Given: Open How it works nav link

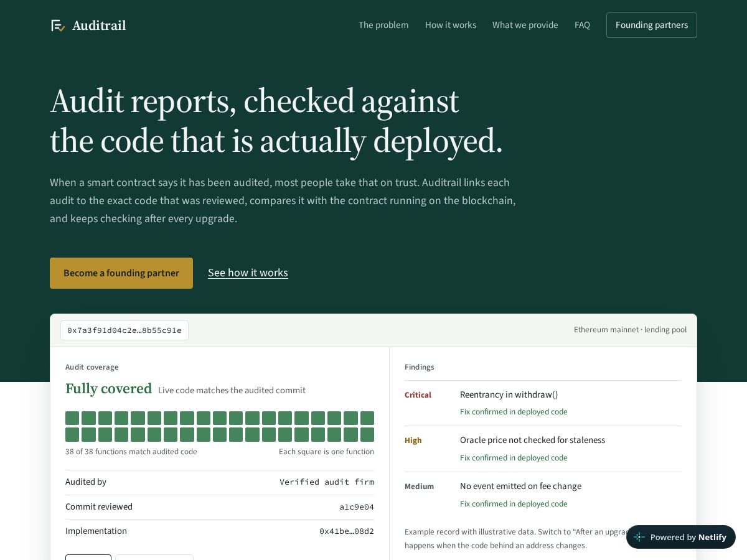Looking at the screenshot, I should [451, 25].
